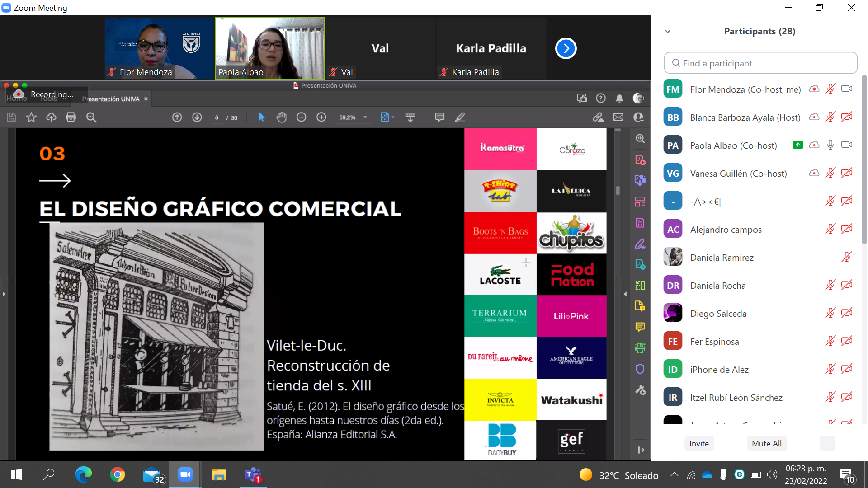Image resolution: width=868 pixels, height=488 pixels.
Task: Toggle Flor Mendoza microphone mute
Action: point(830,89)
